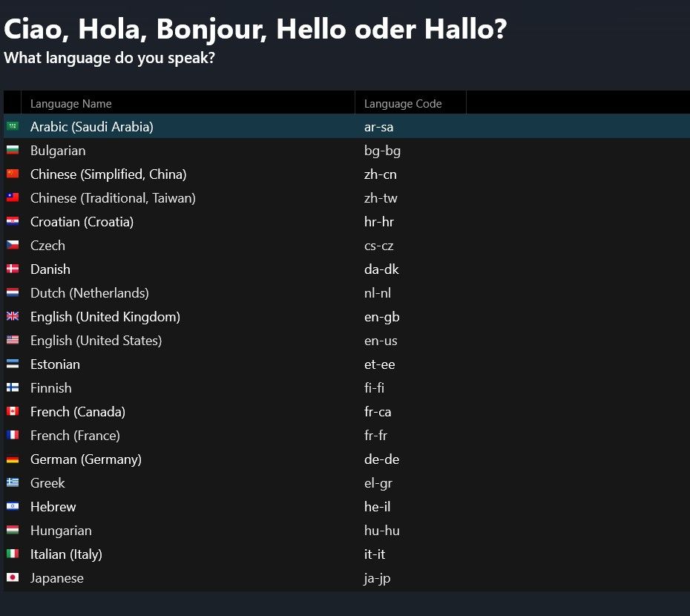Click the Israel flag icon

(x=13, y=506)
